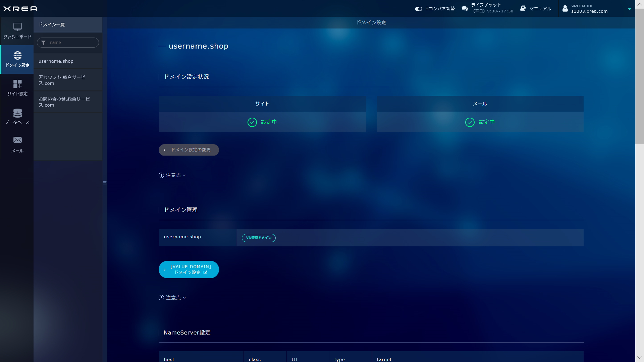Expand 注意点 under domain settings status

coord(172,175)
